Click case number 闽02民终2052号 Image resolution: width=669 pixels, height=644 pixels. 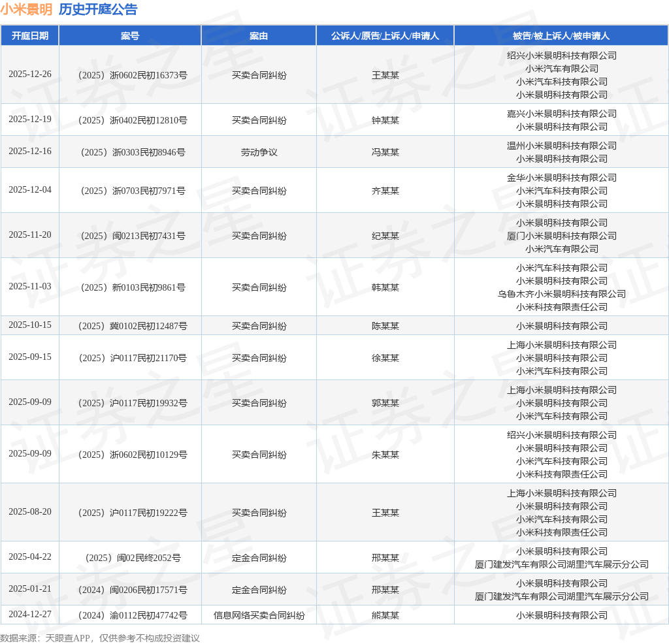pyautogui.click(x=133, y=558)
